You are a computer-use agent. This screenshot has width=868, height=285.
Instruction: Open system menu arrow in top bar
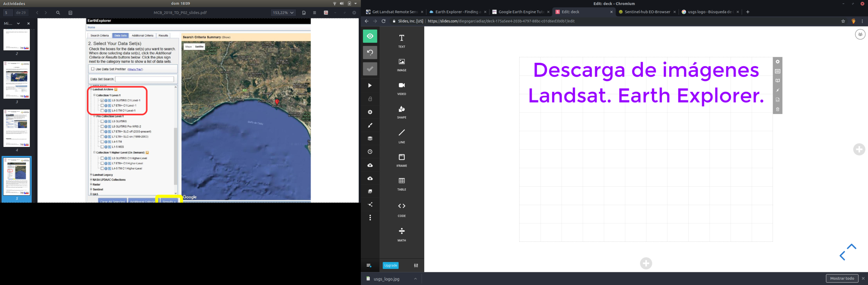tap(356, 3)
